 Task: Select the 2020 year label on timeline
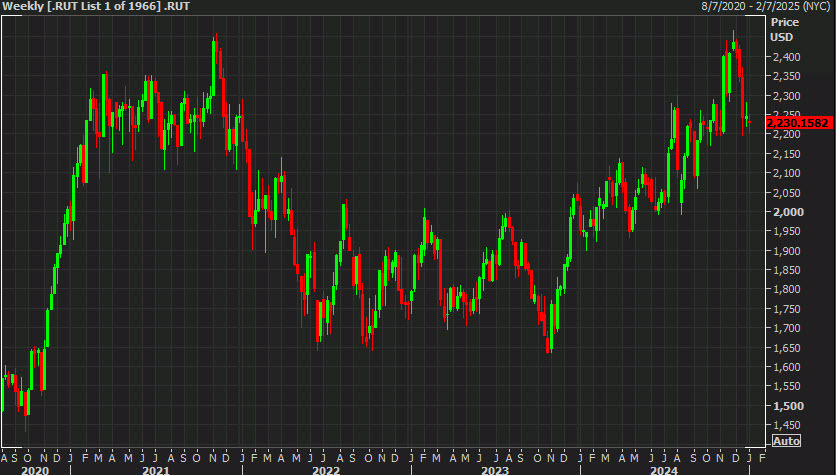[34, 469]
